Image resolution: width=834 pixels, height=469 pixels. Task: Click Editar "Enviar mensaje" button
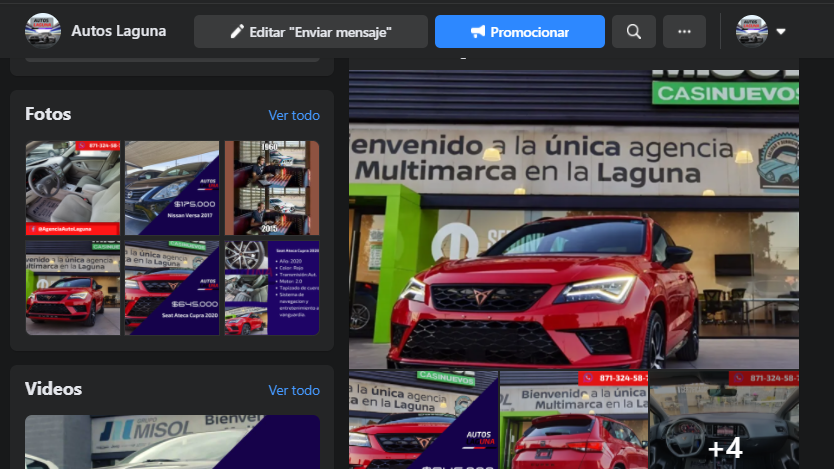(311, 32)
